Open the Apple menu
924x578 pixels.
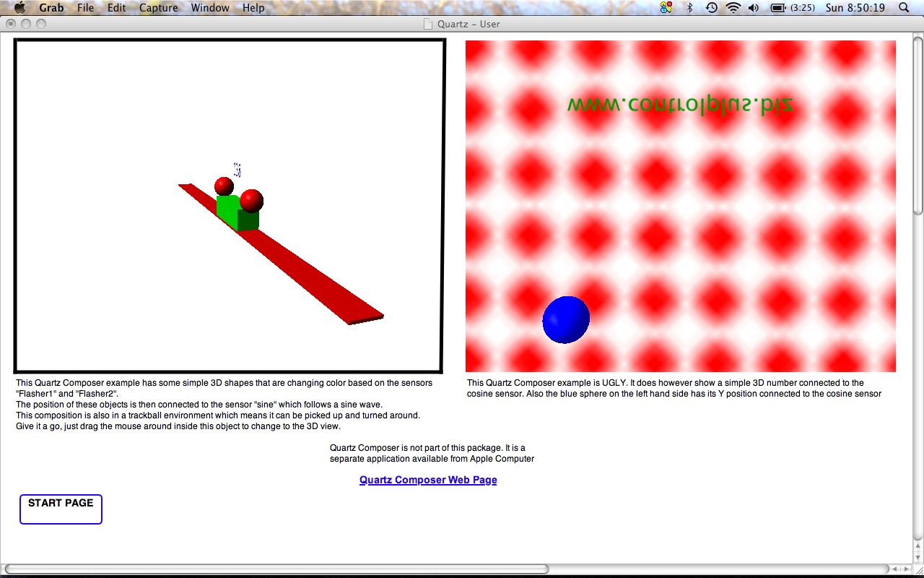coord(19,8)
